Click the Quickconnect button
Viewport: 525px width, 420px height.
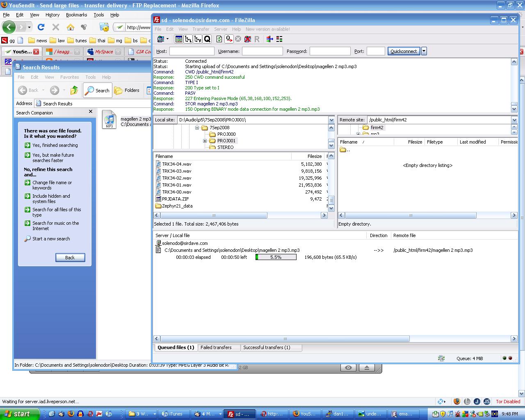[404, 51]
